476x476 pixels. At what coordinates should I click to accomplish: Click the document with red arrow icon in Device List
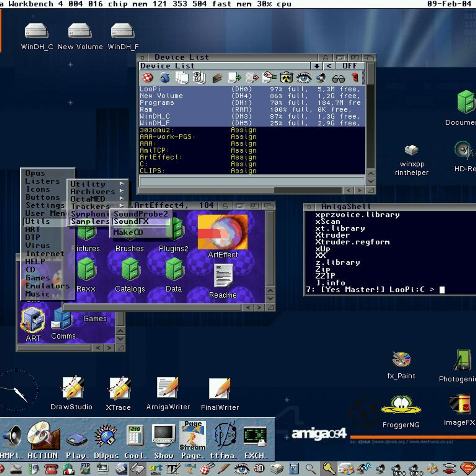click(251, 77)
